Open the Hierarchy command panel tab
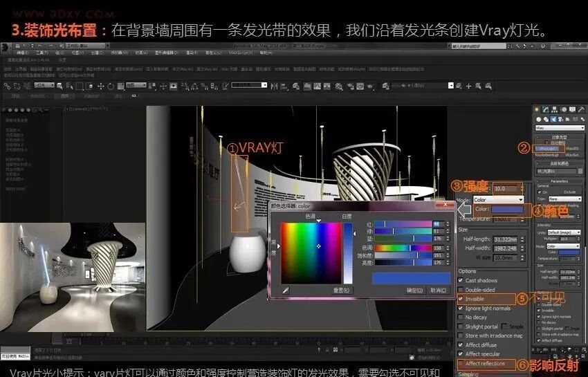Screen dimensions: 588x377 coord(555,109)
